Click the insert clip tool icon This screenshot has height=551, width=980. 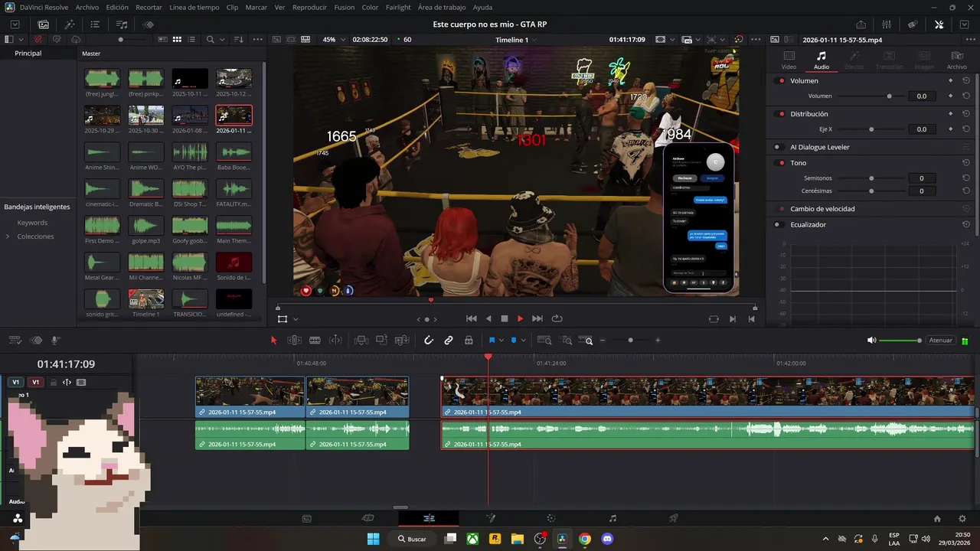(x=361, y=341)
